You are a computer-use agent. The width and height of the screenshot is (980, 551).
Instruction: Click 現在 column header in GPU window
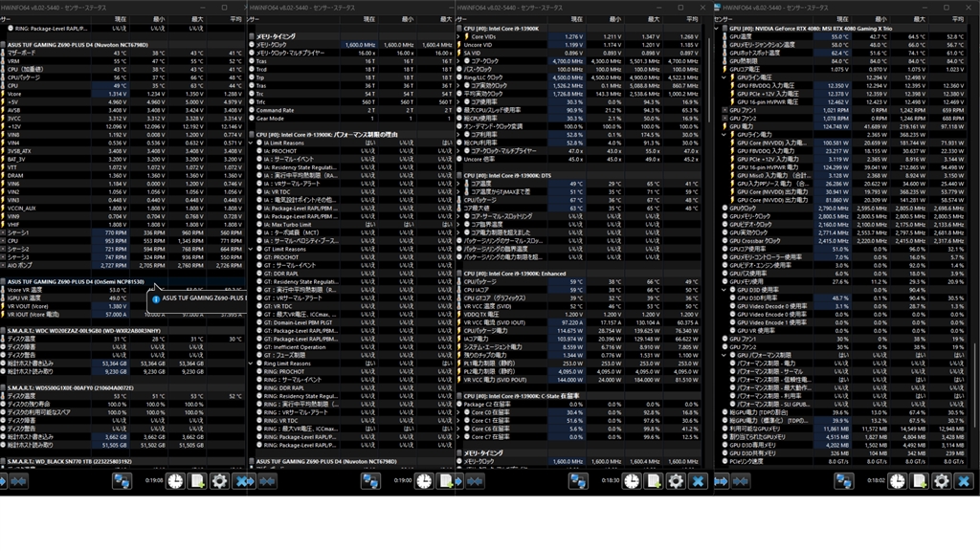(842, 19)
